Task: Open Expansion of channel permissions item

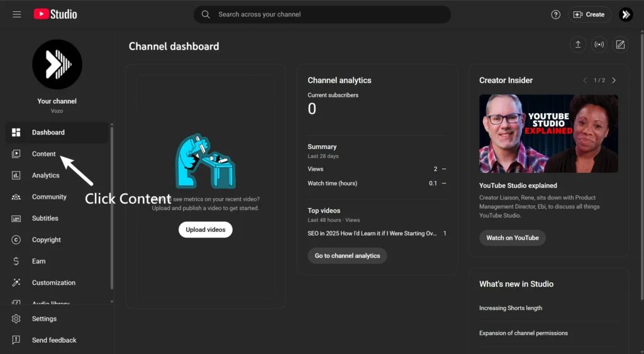Action: point(523,333)
